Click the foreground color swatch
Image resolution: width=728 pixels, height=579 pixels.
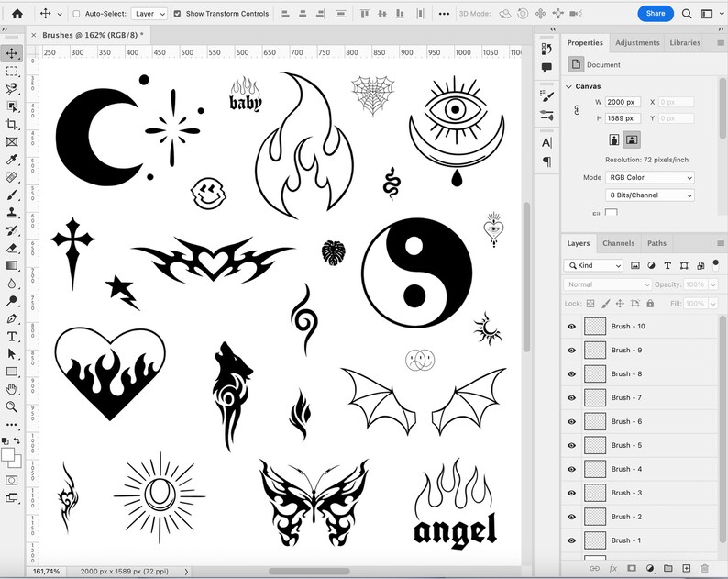tap(8, 454)
